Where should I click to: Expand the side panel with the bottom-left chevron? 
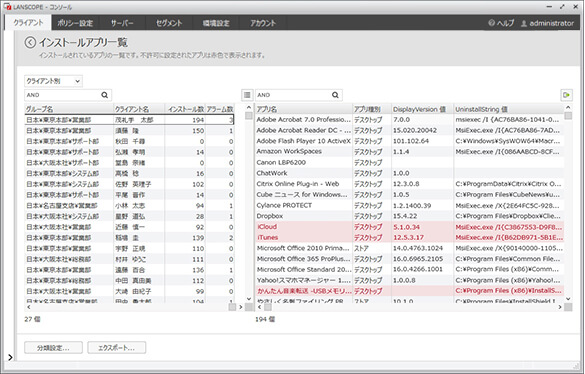[x=10, y=357]
